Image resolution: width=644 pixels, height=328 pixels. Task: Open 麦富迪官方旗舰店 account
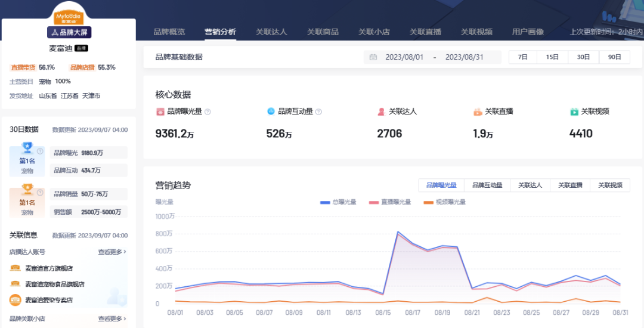tap(49, 268)
